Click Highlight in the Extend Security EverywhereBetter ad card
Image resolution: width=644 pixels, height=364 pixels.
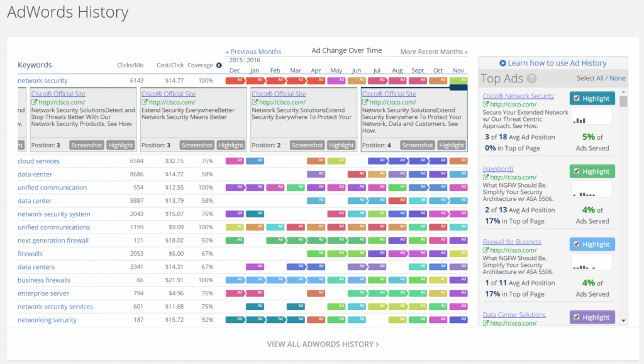point(231,145)
